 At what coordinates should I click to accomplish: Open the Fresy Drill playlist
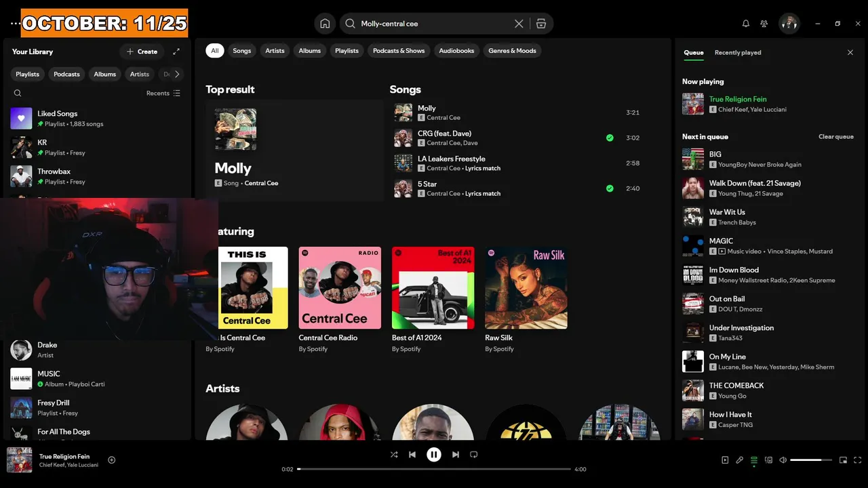[97, 408]
